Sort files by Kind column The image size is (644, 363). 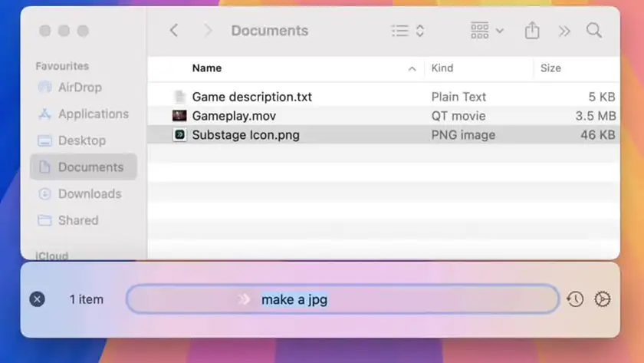coord(442,68)
